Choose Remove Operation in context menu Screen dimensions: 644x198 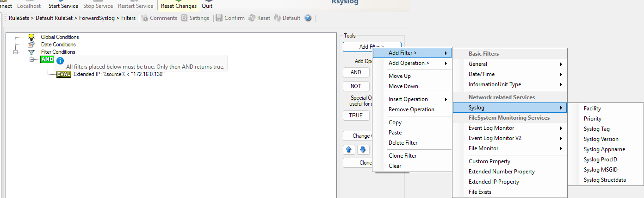pos(412,109)
